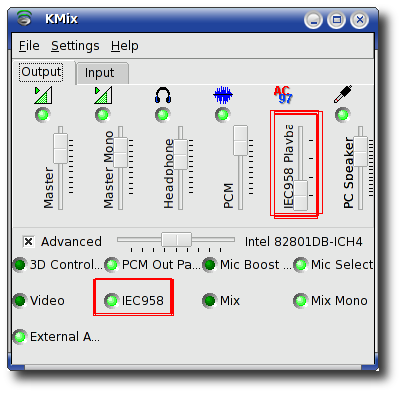
Task: Click the Master volume slider handle
Action: tap(60, 148)
